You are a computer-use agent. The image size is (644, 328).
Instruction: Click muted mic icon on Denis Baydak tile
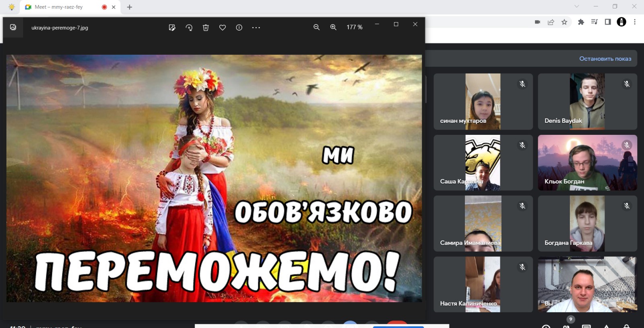[626, 84]
